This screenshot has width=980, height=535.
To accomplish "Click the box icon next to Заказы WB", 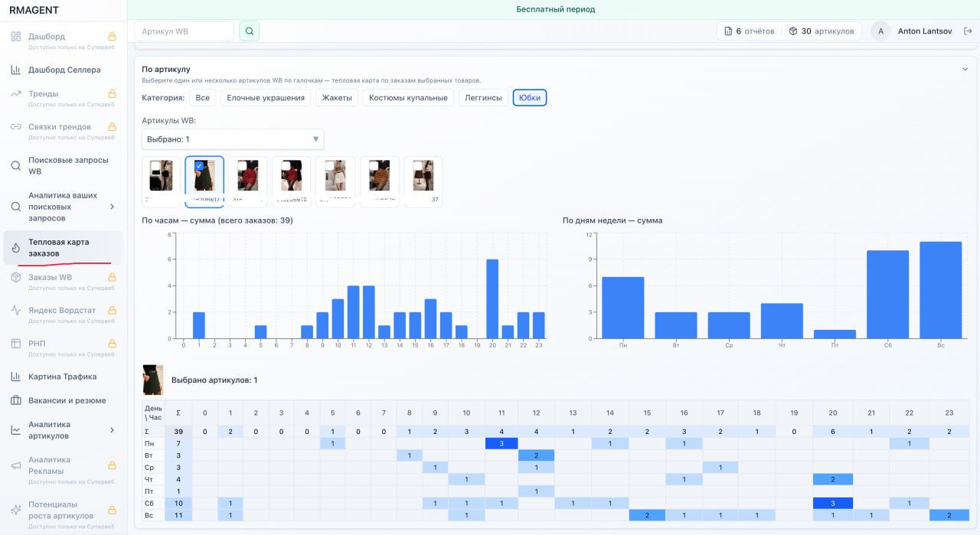I will [15, 277].
